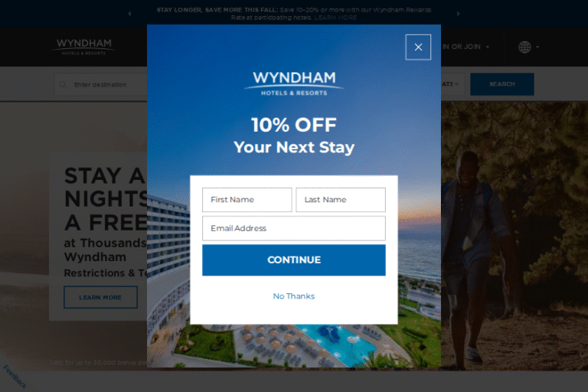
Task: Close the 10% off popup
Action: (x=418, y=47)
